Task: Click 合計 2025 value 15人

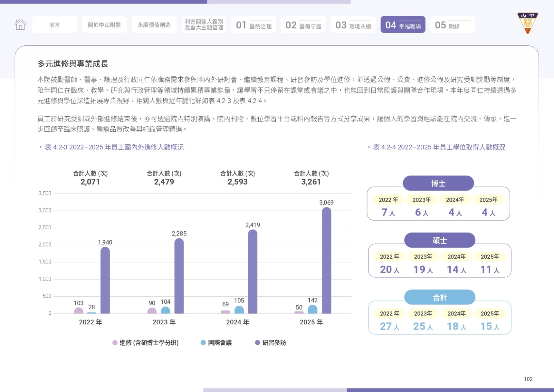Action: (490, 326)
